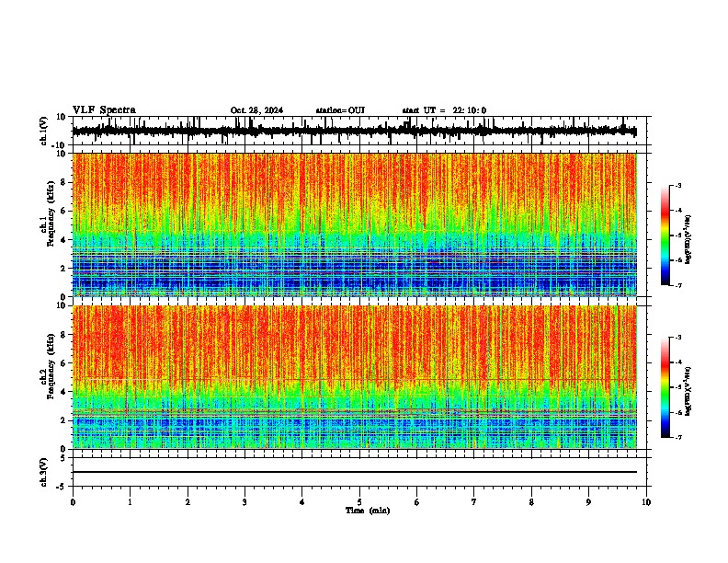The width and height of the screenshot is (728, 563).
Task: Click the time axis tick label "9"
Action: coord(588,502)
